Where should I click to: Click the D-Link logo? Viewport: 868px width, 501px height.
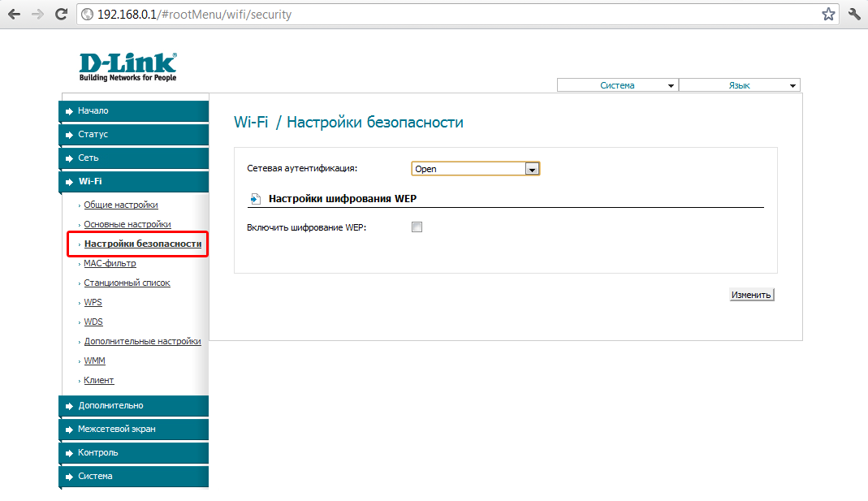127,67
